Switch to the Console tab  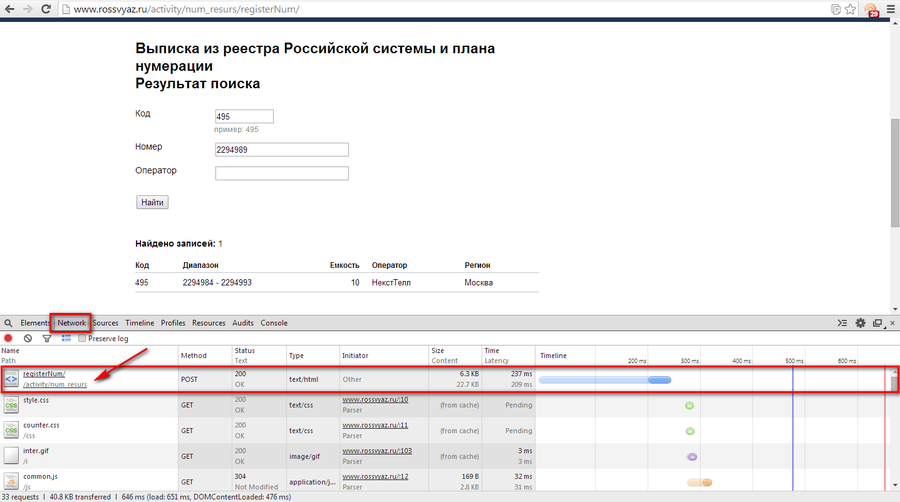[x=274, y=323]
